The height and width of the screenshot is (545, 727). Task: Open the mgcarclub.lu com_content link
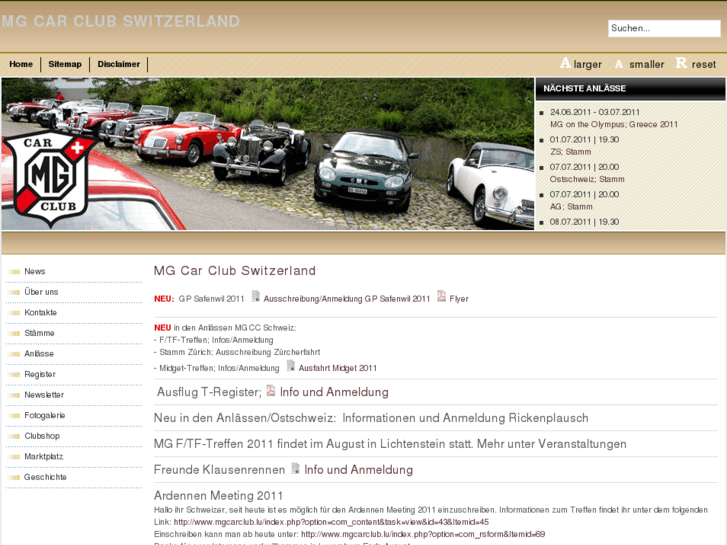click(x=331, y=522)
